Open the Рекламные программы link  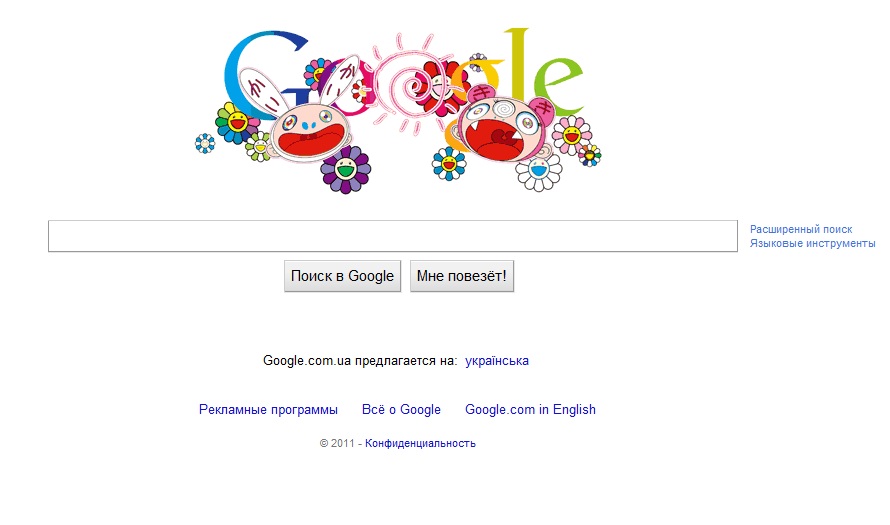[268, 410]
